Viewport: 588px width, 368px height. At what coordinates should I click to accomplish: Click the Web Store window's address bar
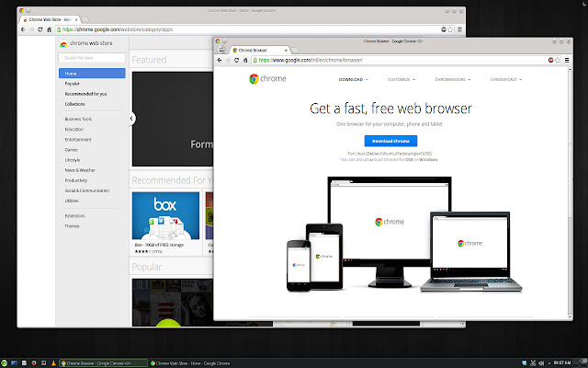coord(247,29)
